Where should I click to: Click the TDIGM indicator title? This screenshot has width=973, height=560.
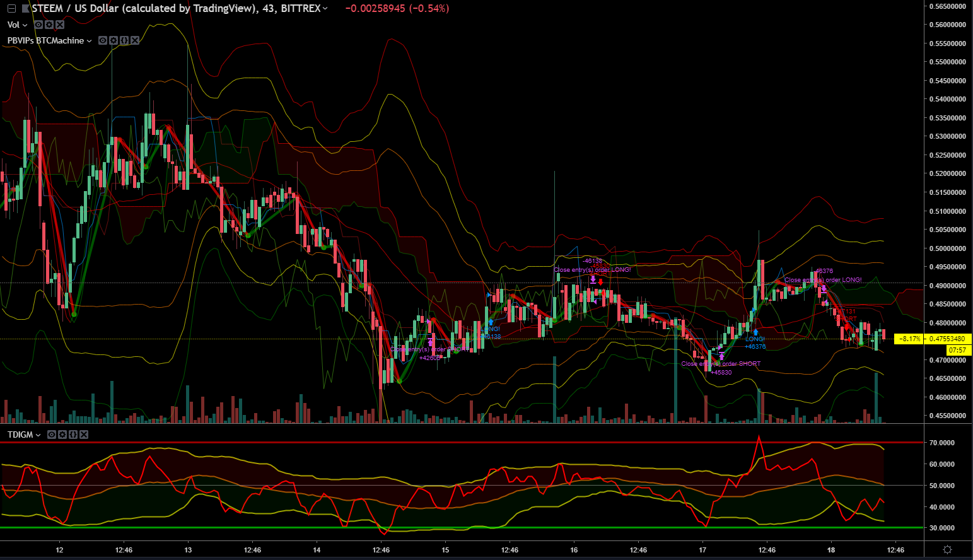pyautogui.click(x=20, y=435)
